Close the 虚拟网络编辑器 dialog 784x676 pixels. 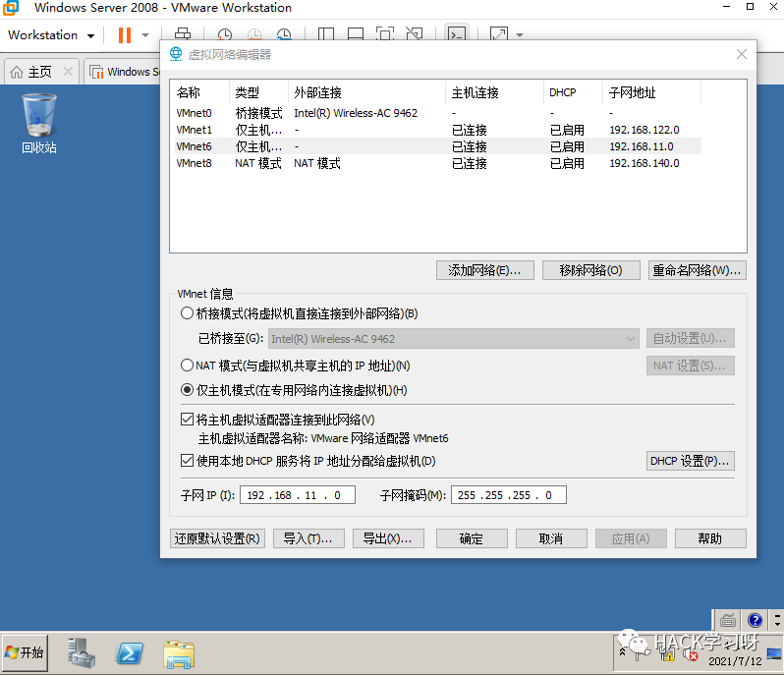(x=742, y=54)
